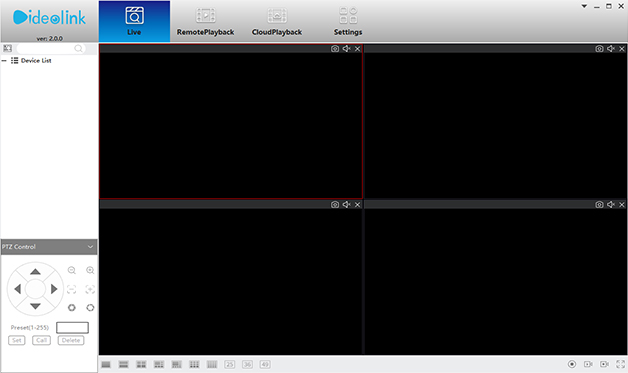
Task: Toggle speaker in bottom-right video pane
Action: [611, 204]
